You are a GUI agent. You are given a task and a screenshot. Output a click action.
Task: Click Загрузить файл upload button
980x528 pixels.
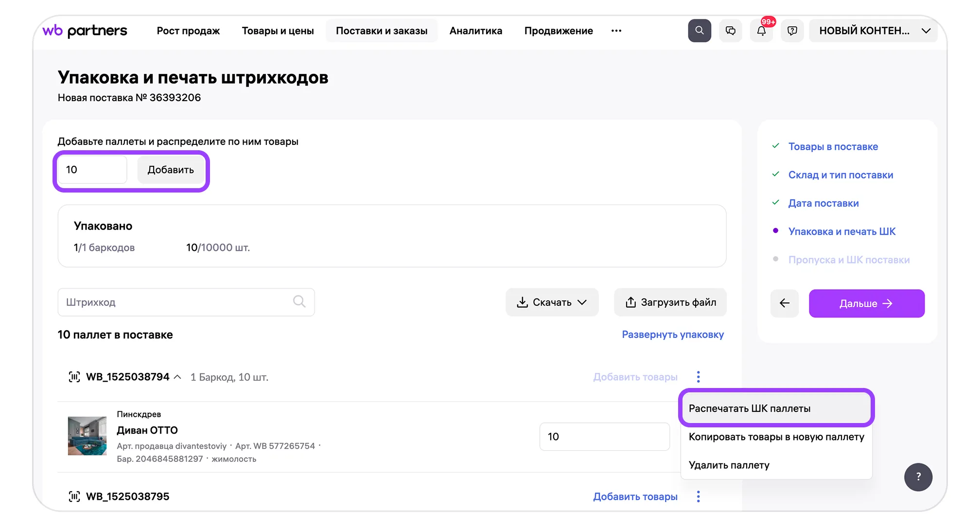pyautogui.click(x=670, y=302)
